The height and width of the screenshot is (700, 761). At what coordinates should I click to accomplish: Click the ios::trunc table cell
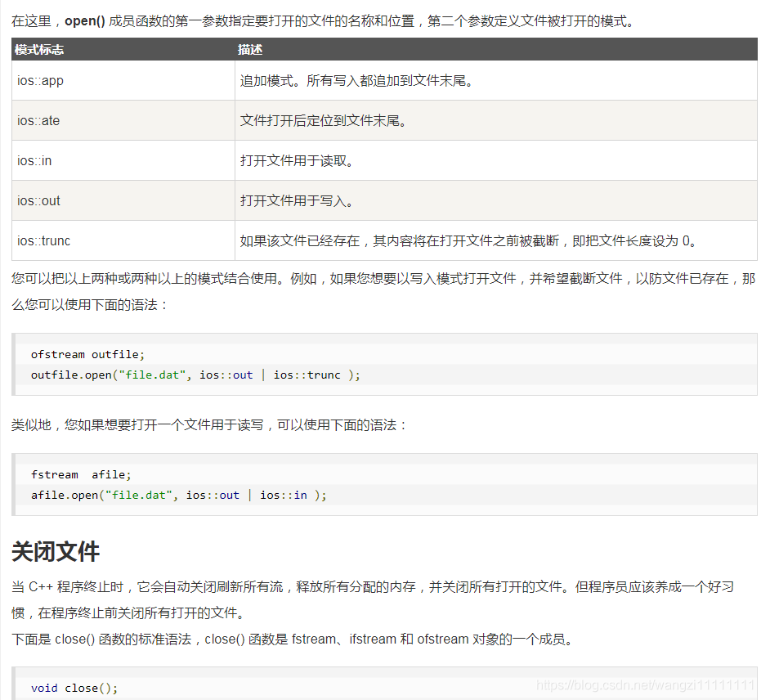[x=123, y=240]
